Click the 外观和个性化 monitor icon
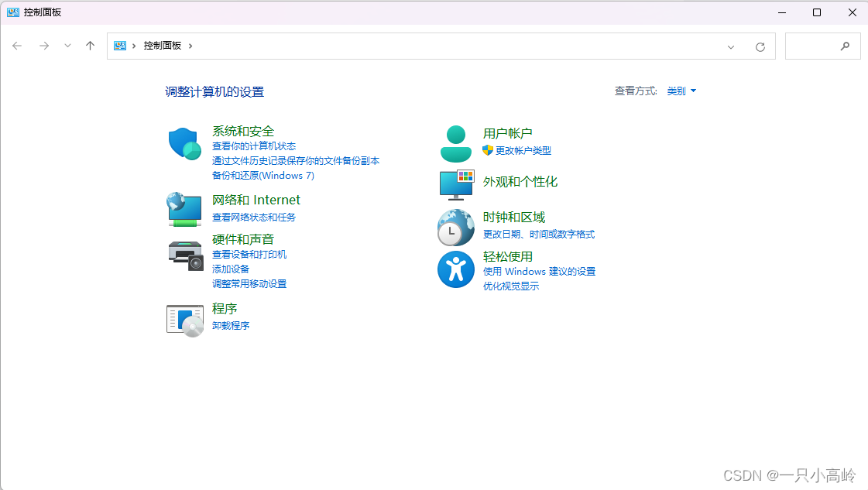Image resolution: width=868 pixels, height=490 pixels. [455, 185]
